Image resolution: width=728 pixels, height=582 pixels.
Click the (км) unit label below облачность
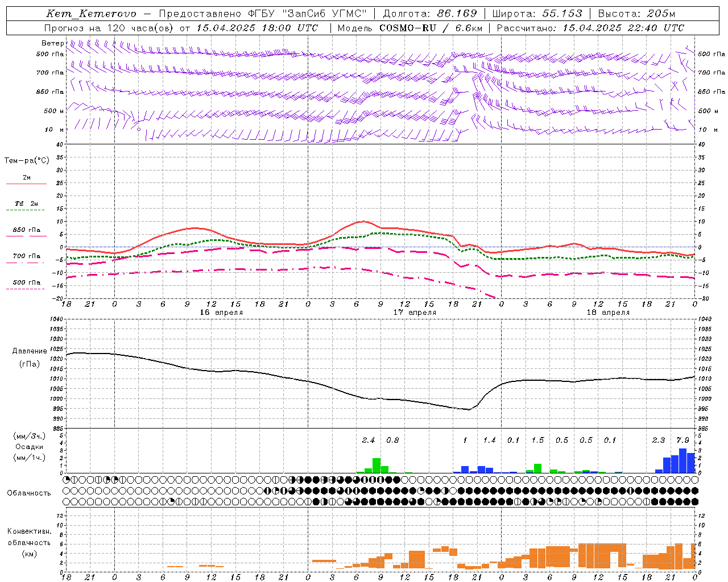[29, 554]
